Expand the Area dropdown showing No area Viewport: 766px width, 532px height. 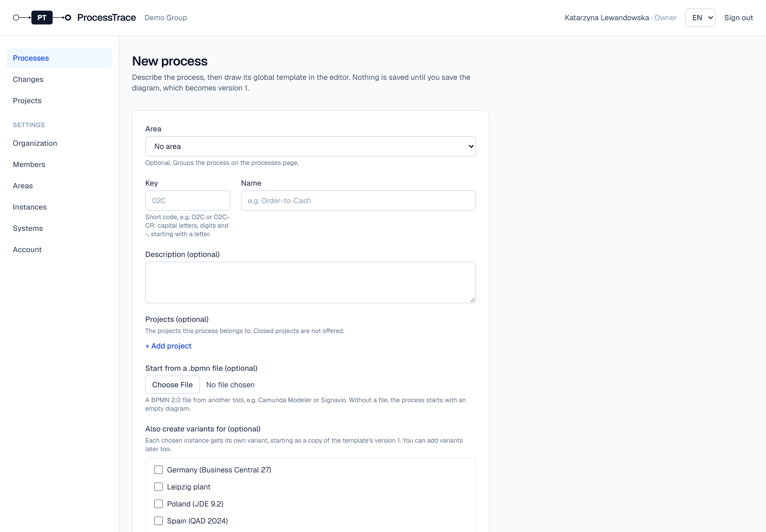coord(310,146)
